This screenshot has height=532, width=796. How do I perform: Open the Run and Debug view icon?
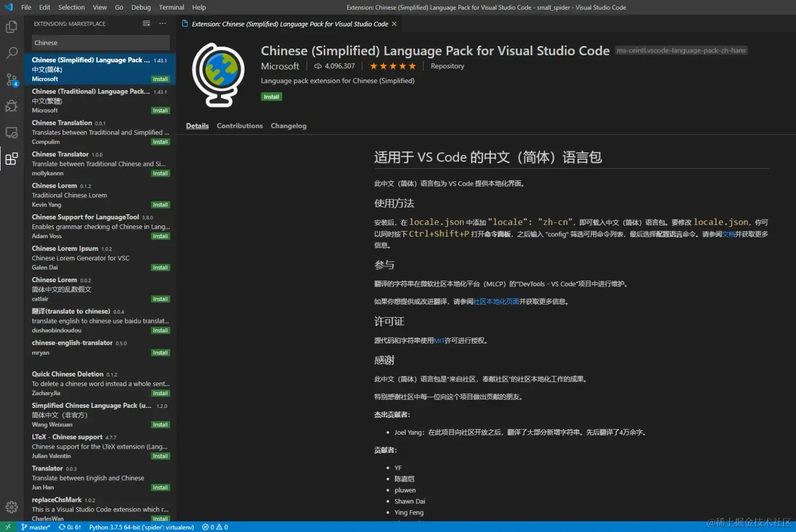[x=12, y=106]
